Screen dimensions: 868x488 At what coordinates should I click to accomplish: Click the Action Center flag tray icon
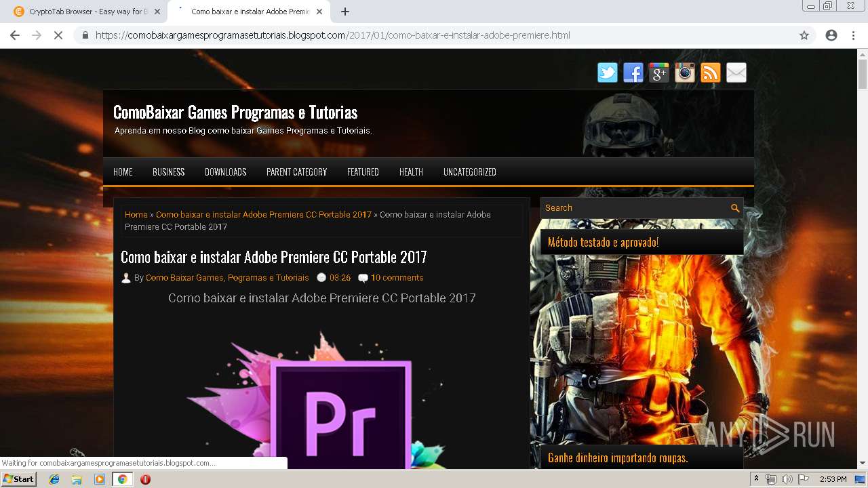tap(804, 479)
